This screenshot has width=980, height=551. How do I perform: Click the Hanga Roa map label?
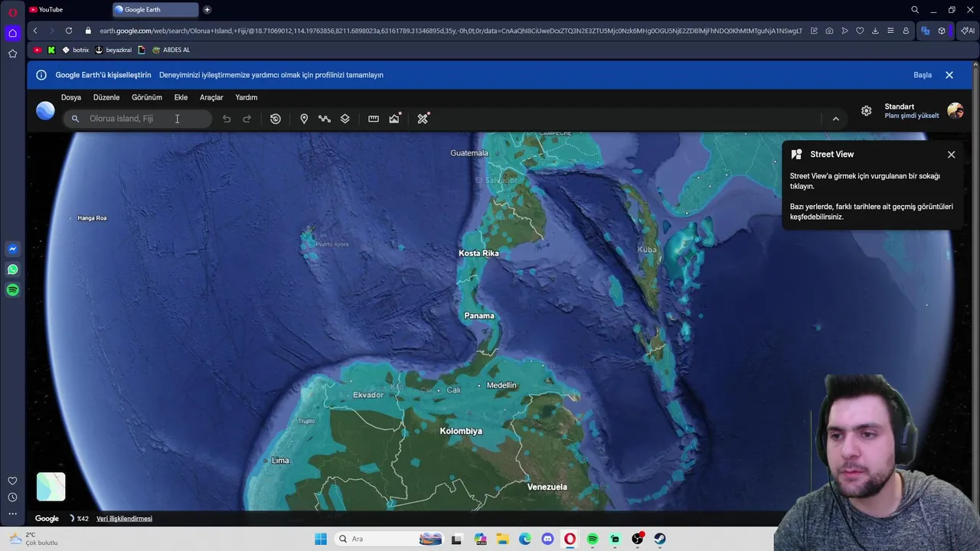point(92,218)
